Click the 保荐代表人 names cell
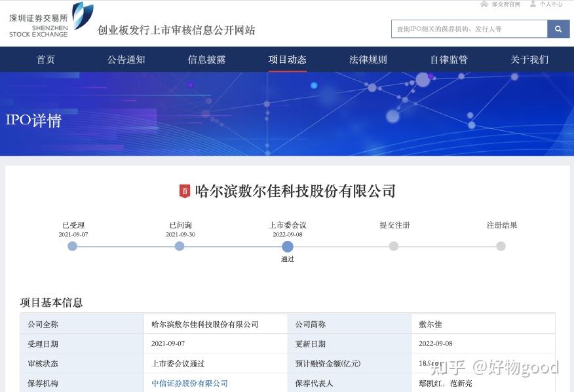 tap(484, 383)
